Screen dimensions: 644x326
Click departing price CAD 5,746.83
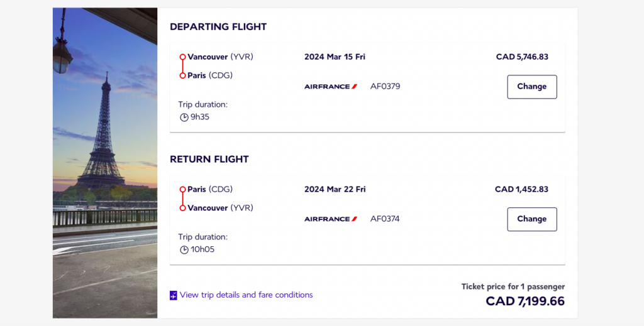coord(522,57)
